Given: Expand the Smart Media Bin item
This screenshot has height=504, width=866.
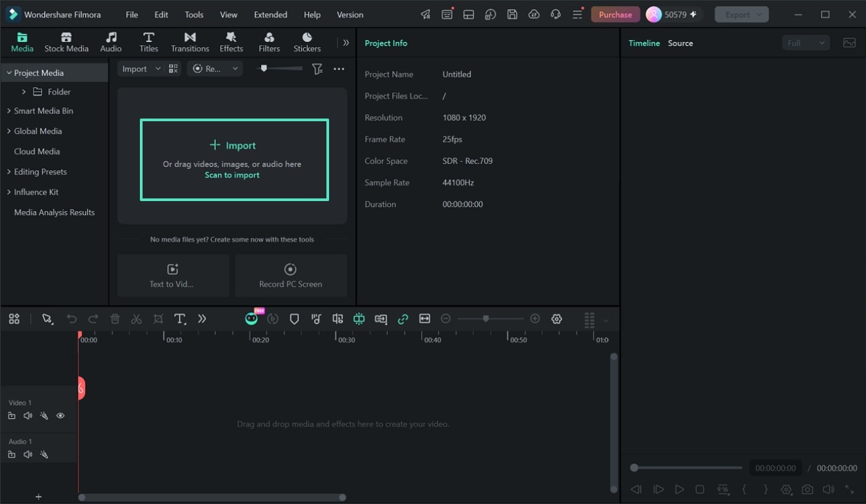Looking at the screenshot, I should point(9,111).
